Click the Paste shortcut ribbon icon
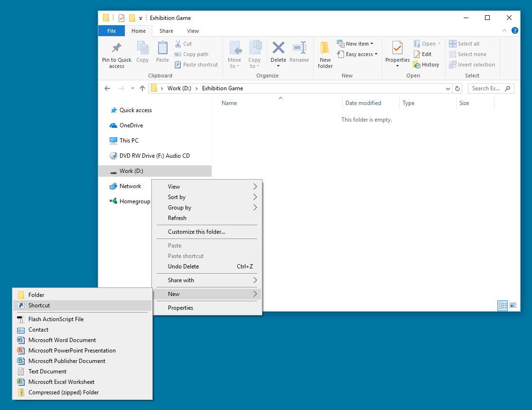The image size is (532, 410). click(x=178, y=65)
